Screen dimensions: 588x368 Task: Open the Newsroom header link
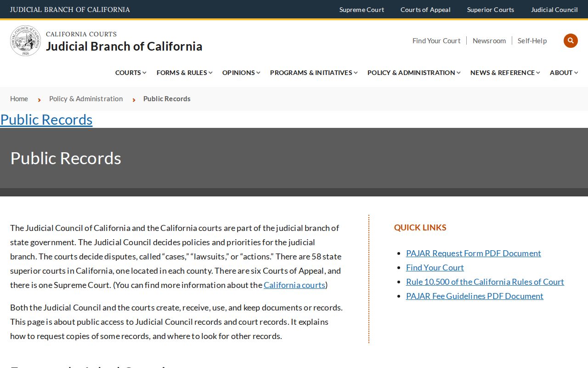(489, 40)
